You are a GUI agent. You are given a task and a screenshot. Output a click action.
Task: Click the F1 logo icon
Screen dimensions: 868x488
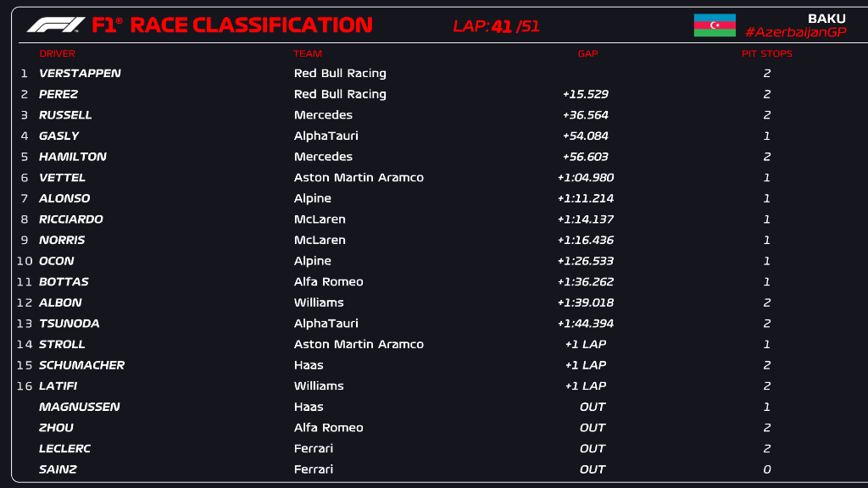coord(55,25)
